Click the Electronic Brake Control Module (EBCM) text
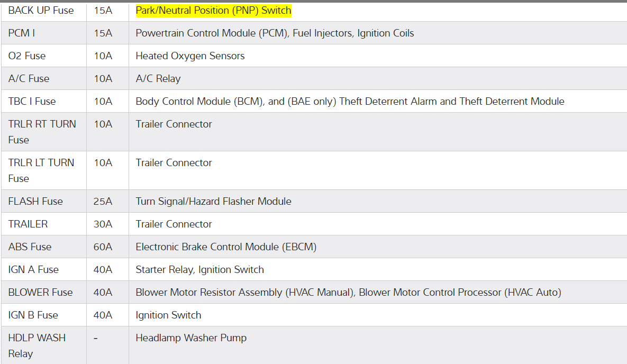The height and width of the screenshot is (364, 627). click(x=226, y=247)
